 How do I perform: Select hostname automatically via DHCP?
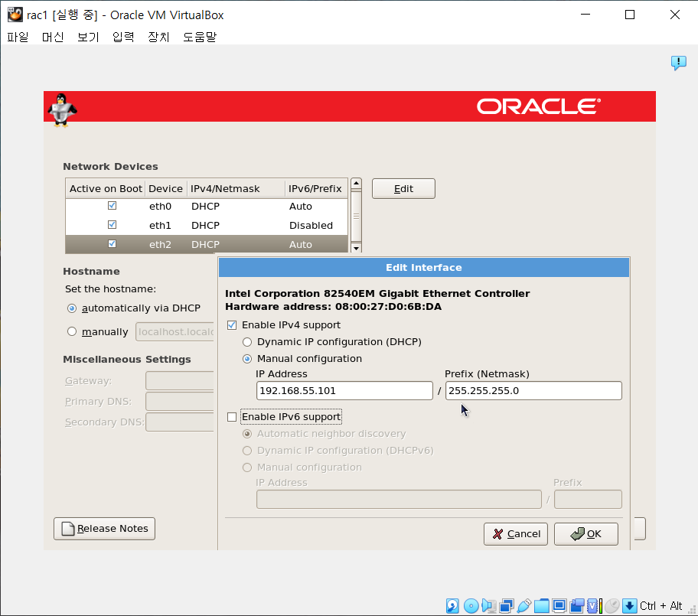tap(72, 308)
